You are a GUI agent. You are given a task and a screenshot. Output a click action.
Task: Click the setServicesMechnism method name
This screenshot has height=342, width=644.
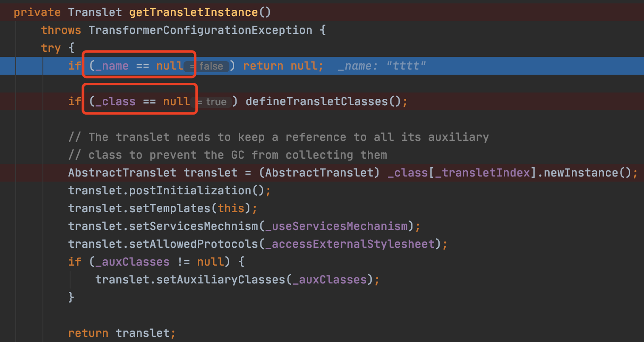pyautogui.click(x=193, y=226)
